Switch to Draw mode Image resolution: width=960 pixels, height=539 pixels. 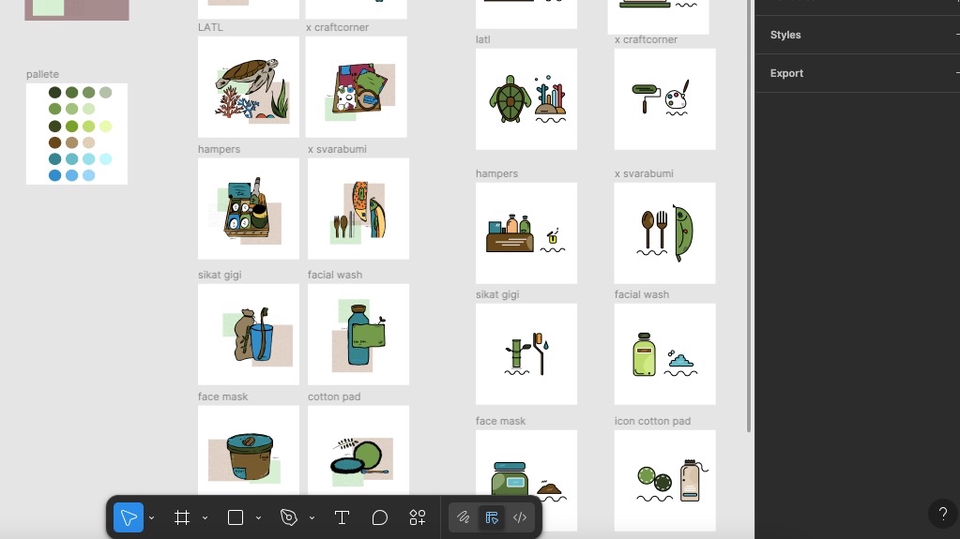[463, 517]
